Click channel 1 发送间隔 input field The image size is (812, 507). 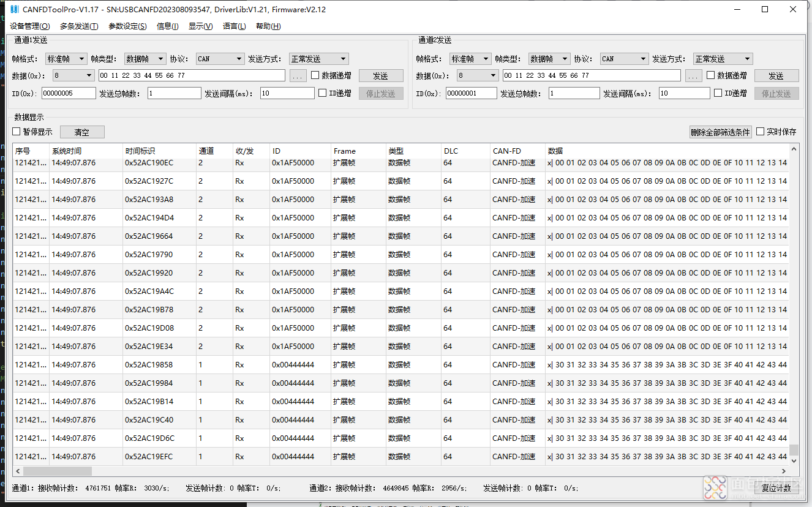point(287,93)
